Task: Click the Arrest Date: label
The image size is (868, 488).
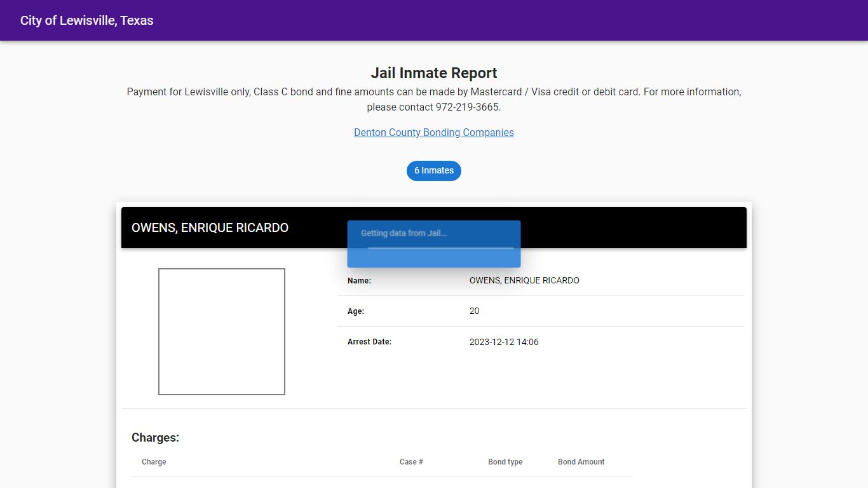Action: 369,342
